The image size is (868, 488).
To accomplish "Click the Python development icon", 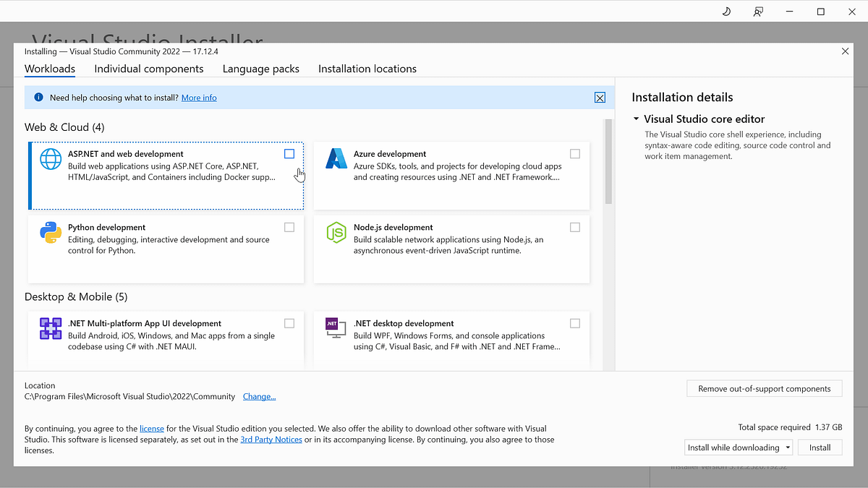I will tap(50, 233).
